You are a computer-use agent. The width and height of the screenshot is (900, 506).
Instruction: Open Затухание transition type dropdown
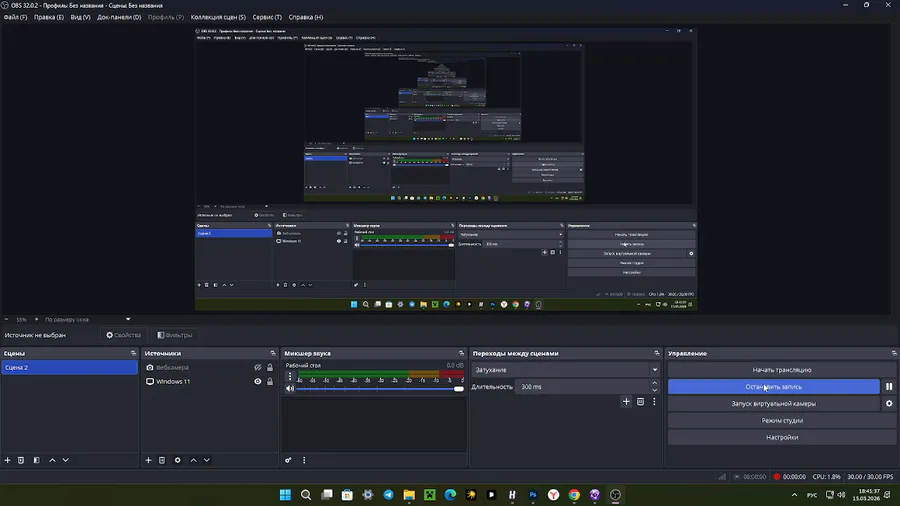click(x=565, y=370)
